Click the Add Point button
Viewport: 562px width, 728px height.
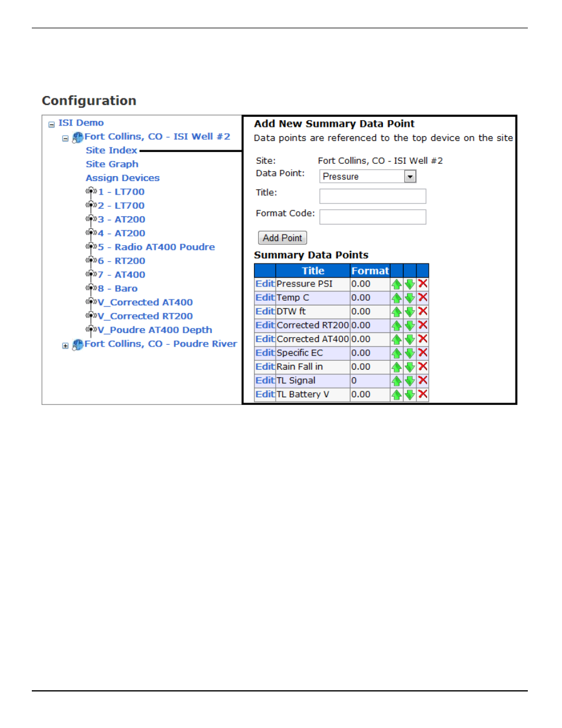283,238
